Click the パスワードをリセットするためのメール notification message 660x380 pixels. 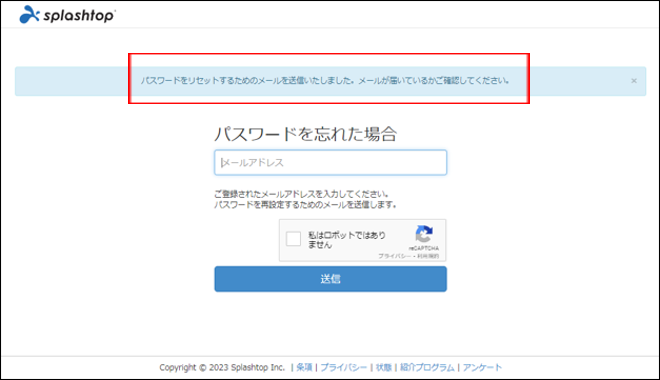point(325,80)
